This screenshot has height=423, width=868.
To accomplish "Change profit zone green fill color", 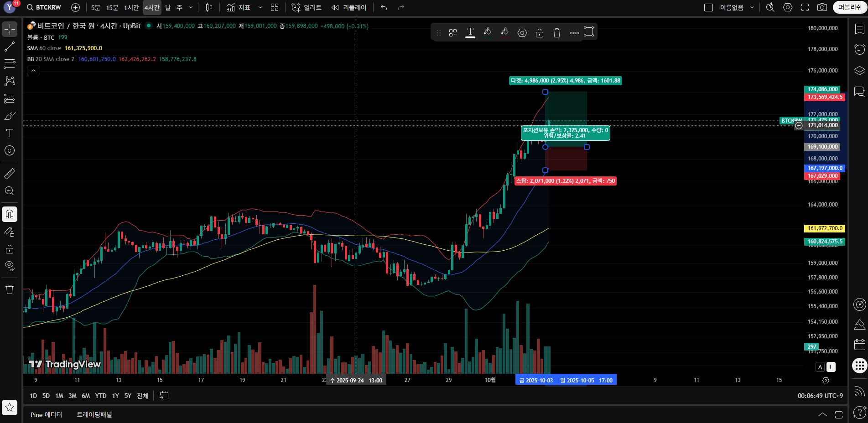I will point(488,32).
